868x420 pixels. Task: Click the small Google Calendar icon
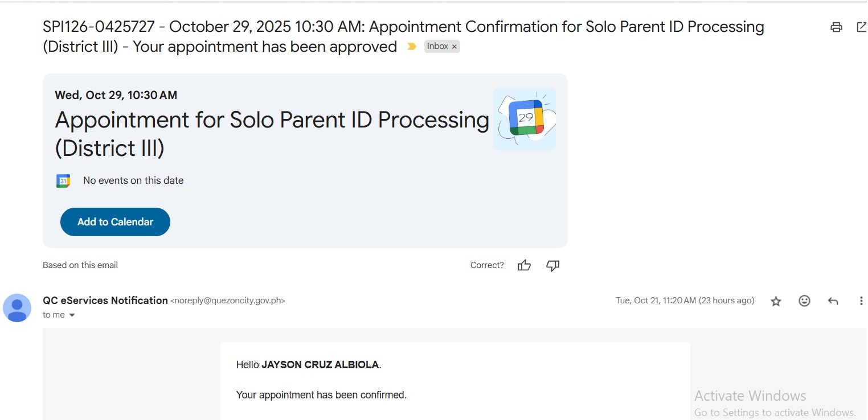pyautogui.click(x=63, y=181)
